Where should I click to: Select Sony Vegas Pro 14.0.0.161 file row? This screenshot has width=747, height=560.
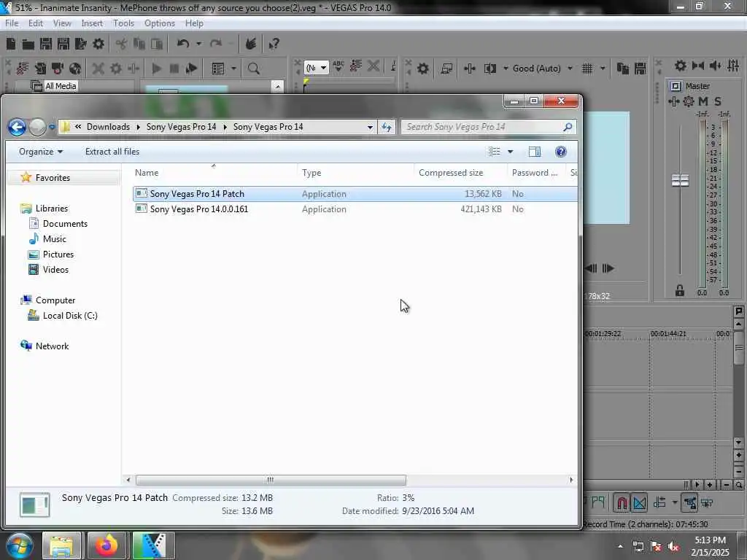[355, 209]
